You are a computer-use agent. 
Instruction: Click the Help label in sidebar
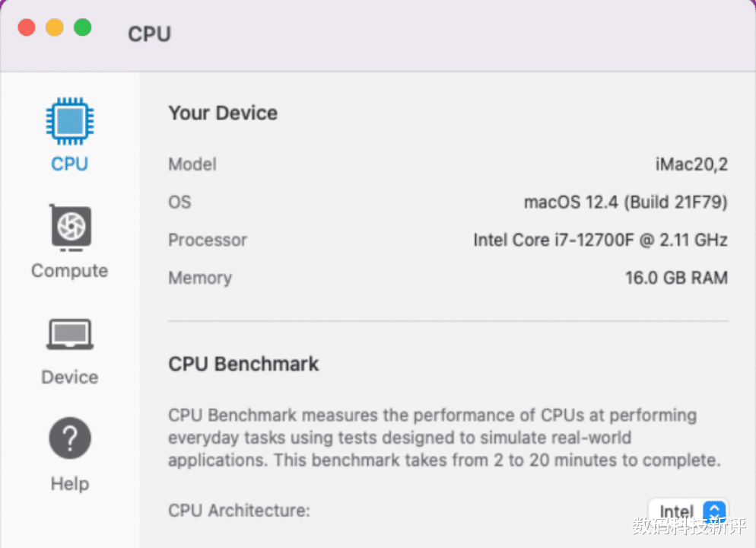tap(70, 484)
